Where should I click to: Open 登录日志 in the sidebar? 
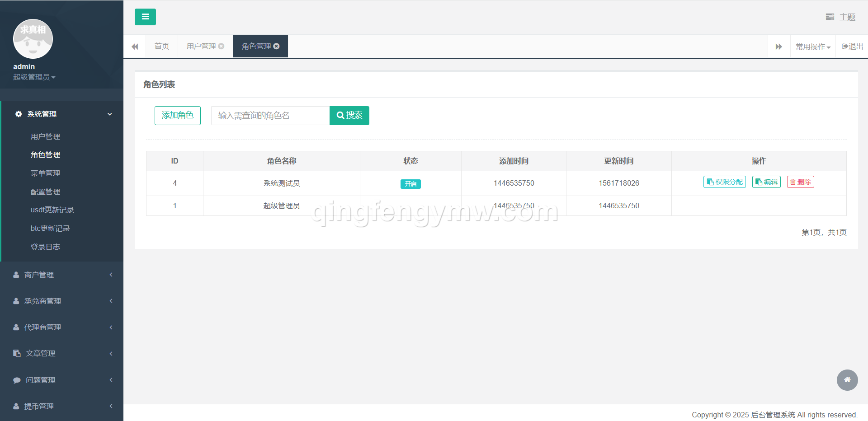(45, 247)
